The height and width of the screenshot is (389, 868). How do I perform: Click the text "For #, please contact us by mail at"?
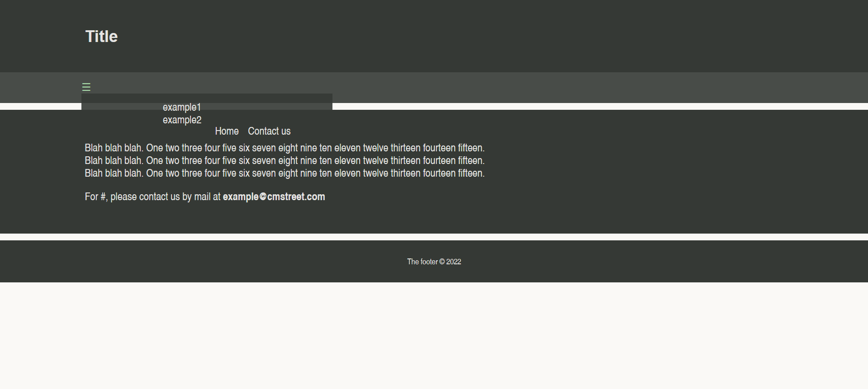(152, 197)
